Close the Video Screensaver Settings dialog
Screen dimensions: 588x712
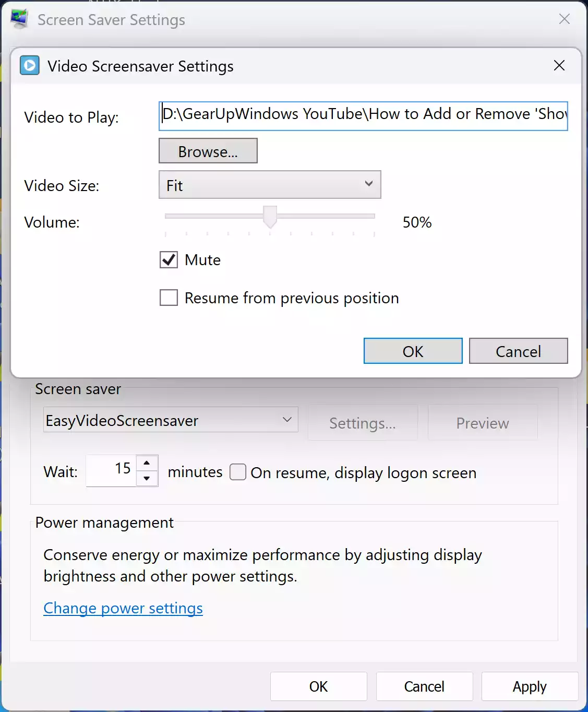[559, 66]
